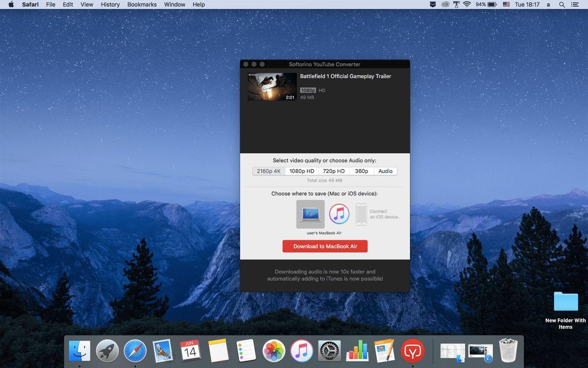This screenshot has height=368, width=588.
Task: Open System Preferences in the Dock
Action: [x=329, y=351]
